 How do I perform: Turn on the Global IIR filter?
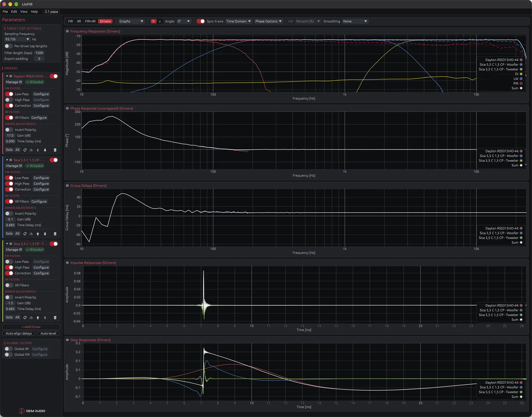coord(9,349)
